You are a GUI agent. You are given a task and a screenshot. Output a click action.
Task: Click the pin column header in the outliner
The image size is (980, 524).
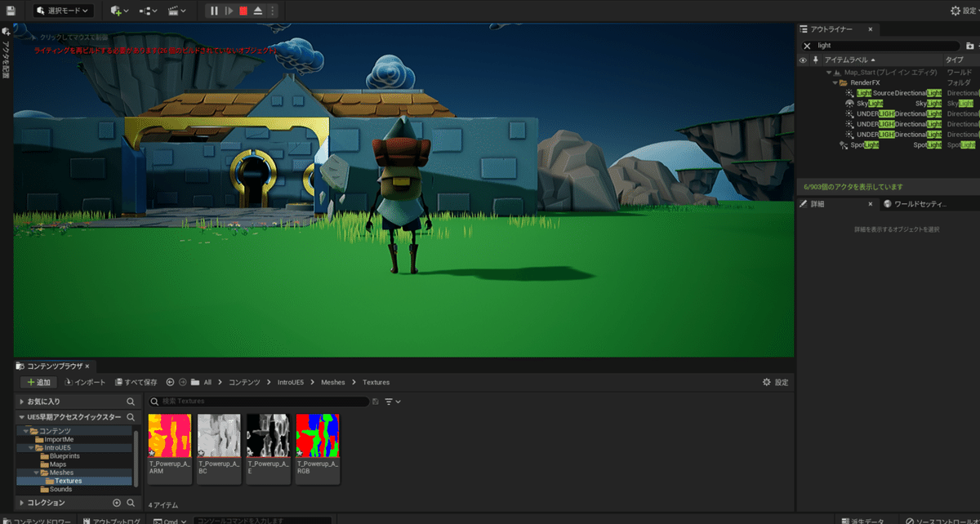click(x=814, y=60)
